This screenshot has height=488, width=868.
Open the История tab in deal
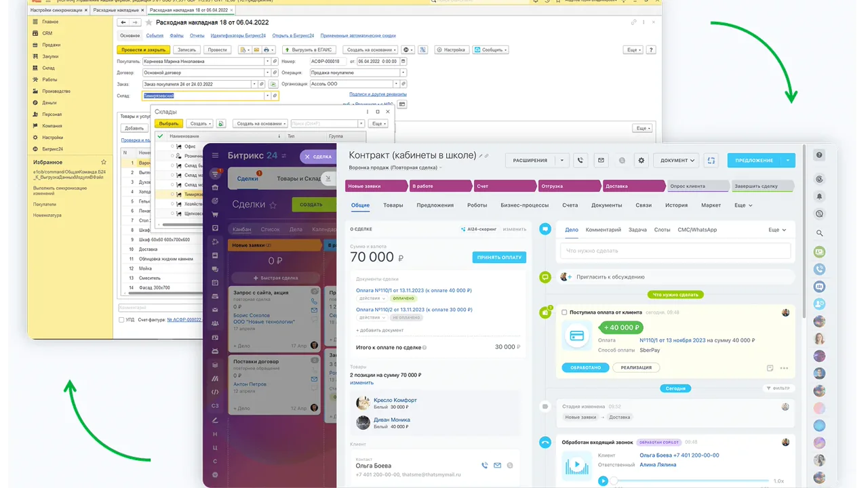coord(676,205)
